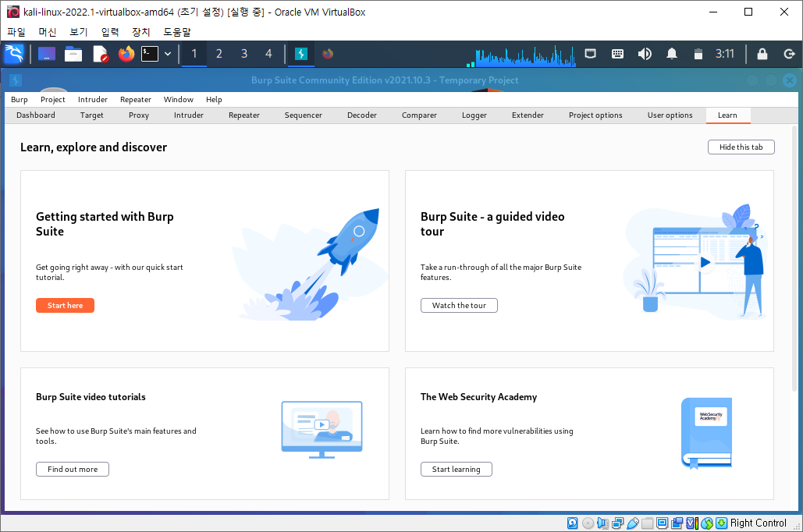Open the Help menu

click(214, 99)
